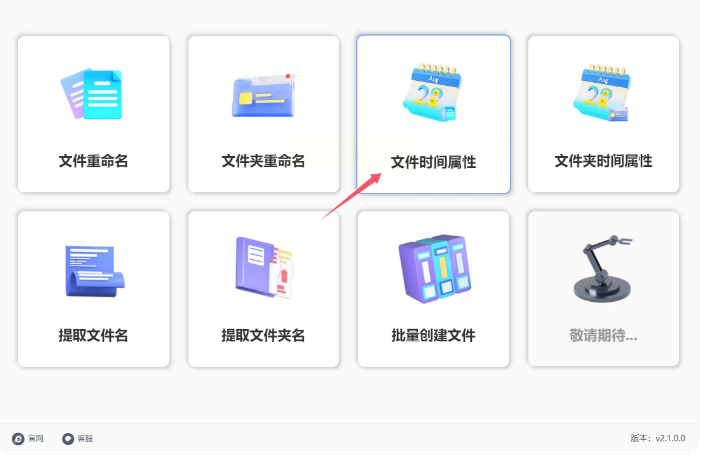Choose the 文件夹重命名 label
Viewport: 701px width, 455px height.
pyautogui.click(x=263, y=161)
